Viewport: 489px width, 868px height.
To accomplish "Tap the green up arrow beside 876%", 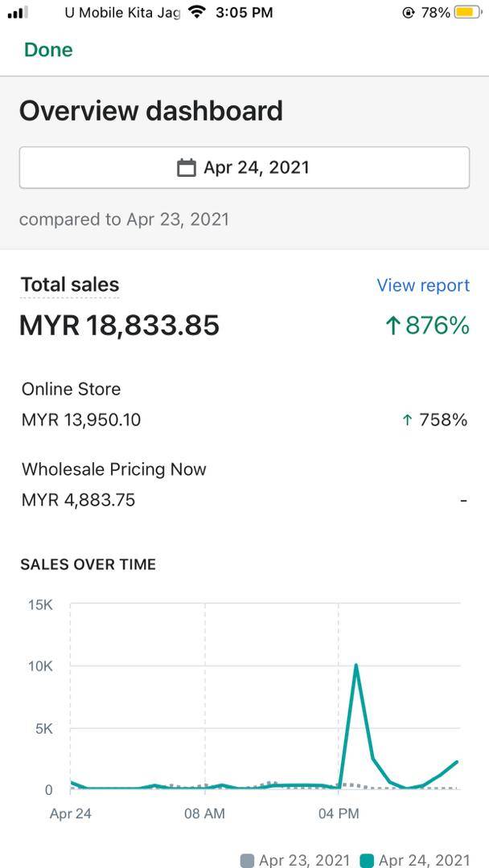I will (392, 325).
